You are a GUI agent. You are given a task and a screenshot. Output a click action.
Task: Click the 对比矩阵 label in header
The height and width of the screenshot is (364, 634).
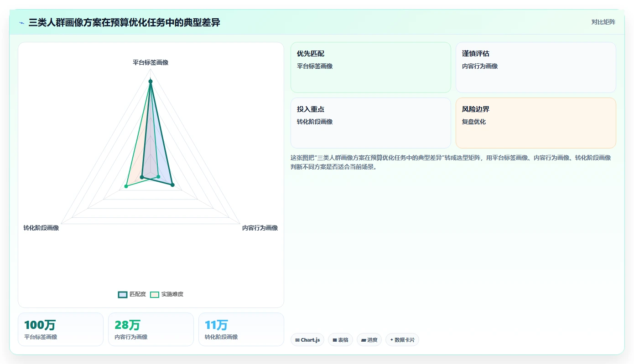coord(603,22)
